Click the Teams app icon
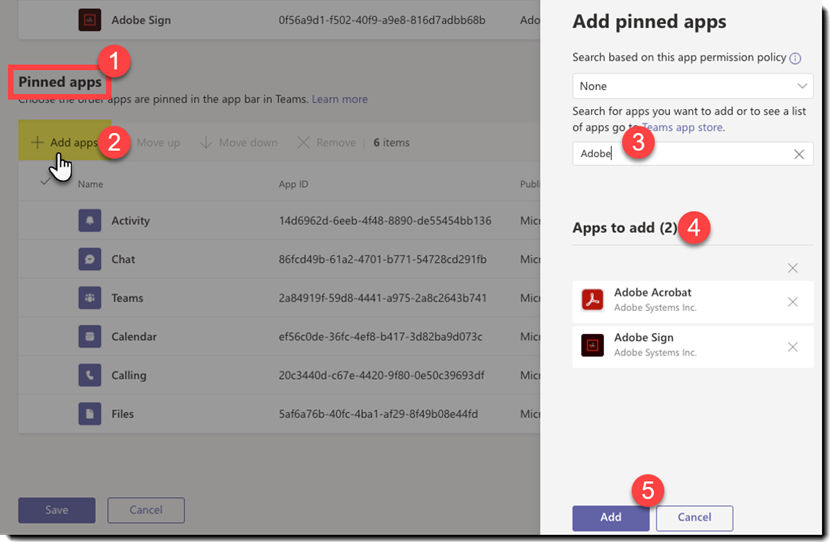 point(89,297)
